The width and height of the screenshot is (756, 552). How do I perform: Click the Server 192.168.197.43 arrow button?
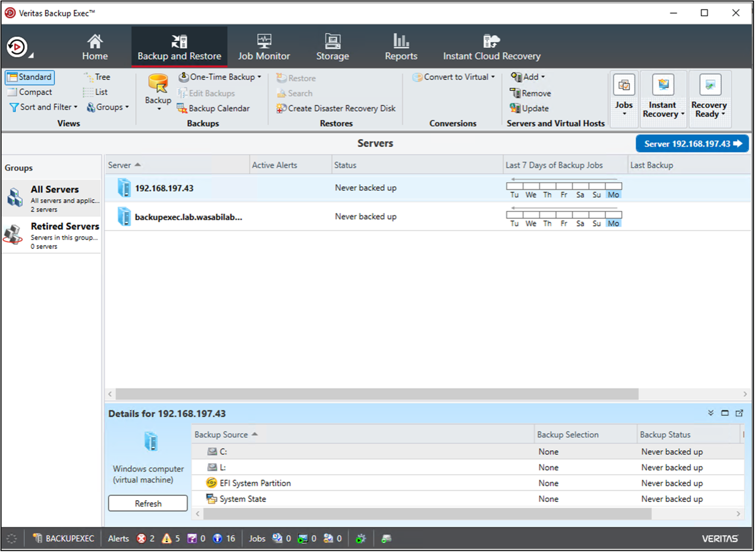(x=692, y=144)
